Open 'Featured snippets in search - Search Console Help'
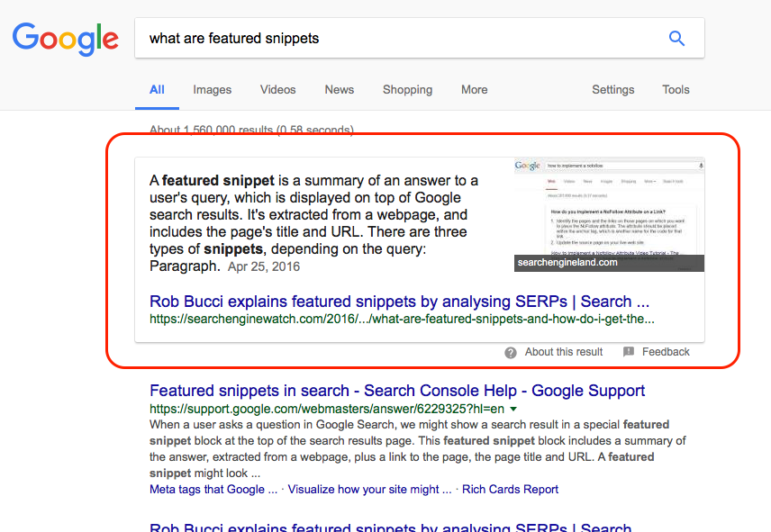This screenshot has width=771, height=532. [x=397, y=391]
